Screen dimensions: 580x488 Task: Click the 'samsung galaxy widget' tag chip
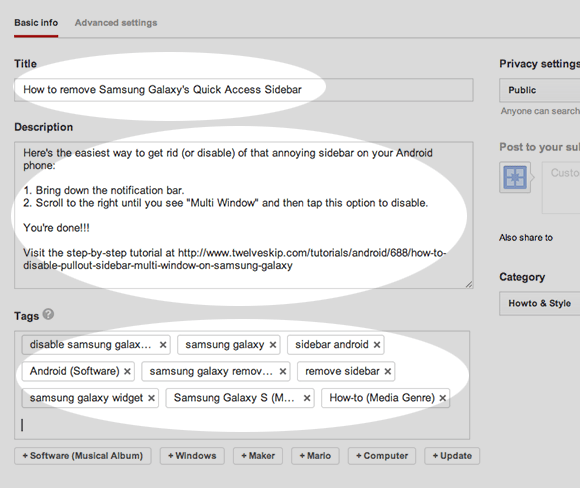click(x=90, y=398)
